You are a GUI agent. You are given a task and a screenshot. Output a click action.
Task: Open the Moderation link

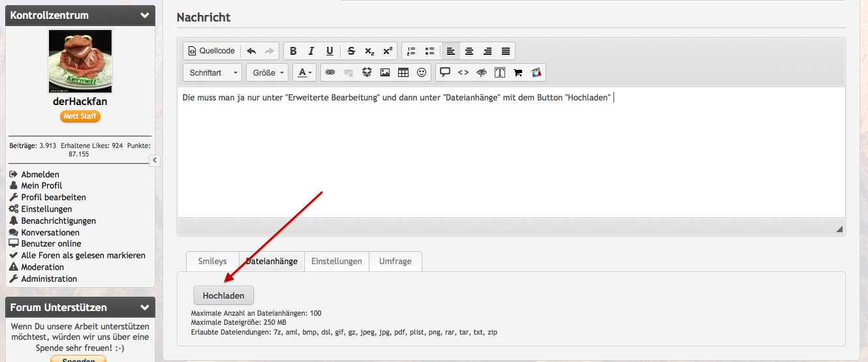tap(42, 267)
